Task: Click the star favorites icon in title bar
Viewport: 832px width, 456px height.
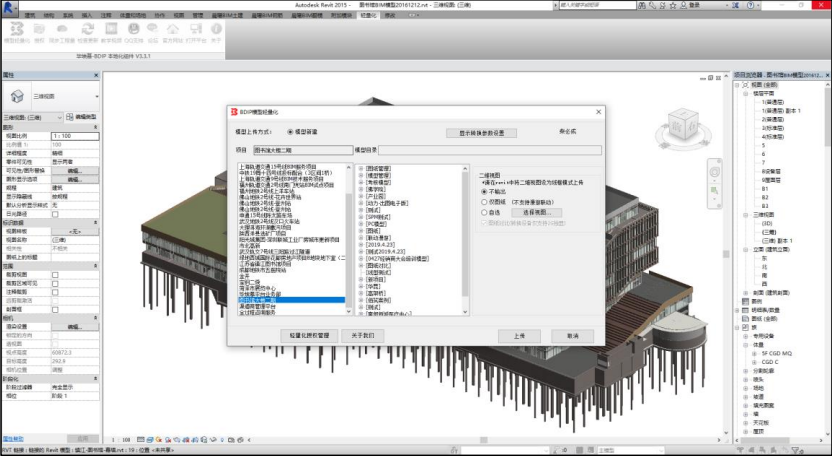Action: pos(673,5)
